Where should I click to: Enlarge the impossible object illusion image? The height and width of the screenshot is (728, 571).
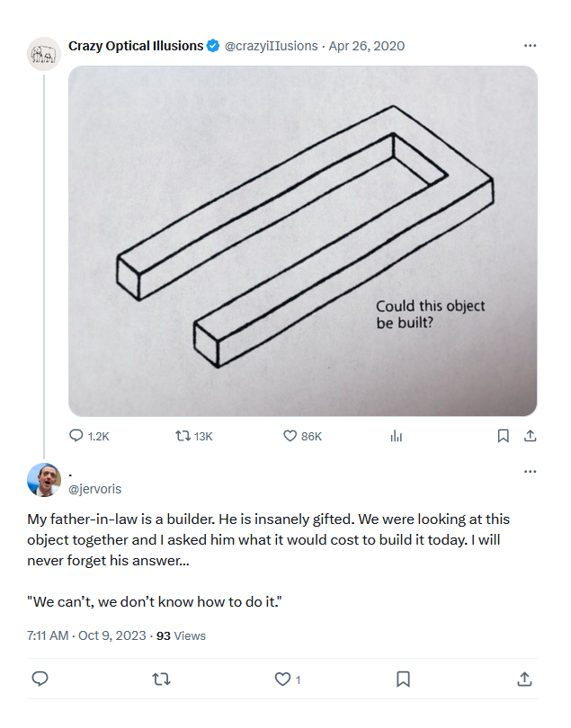click(303, 241)
